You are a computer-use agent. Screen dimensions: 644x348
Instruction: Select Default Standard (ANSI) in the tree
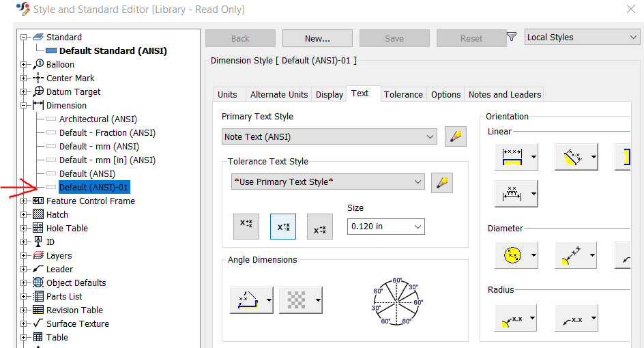(113, 51)
